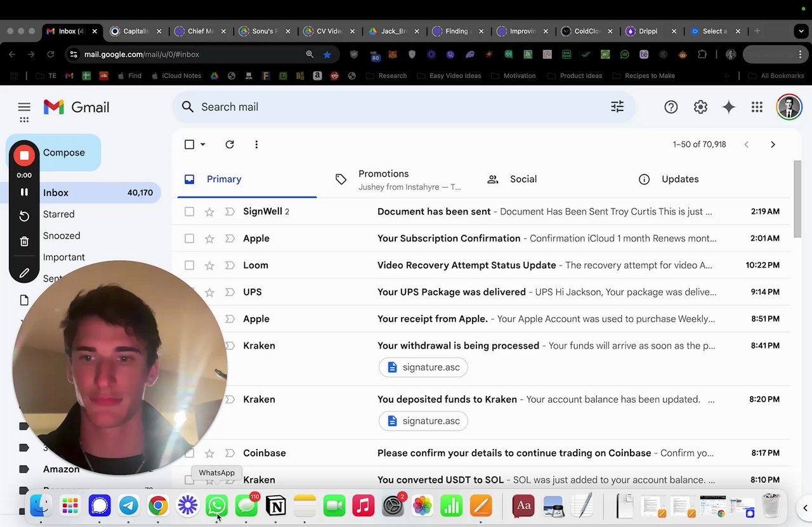Open the UPS Package was delivered email
812x527 pixels.
481,292
